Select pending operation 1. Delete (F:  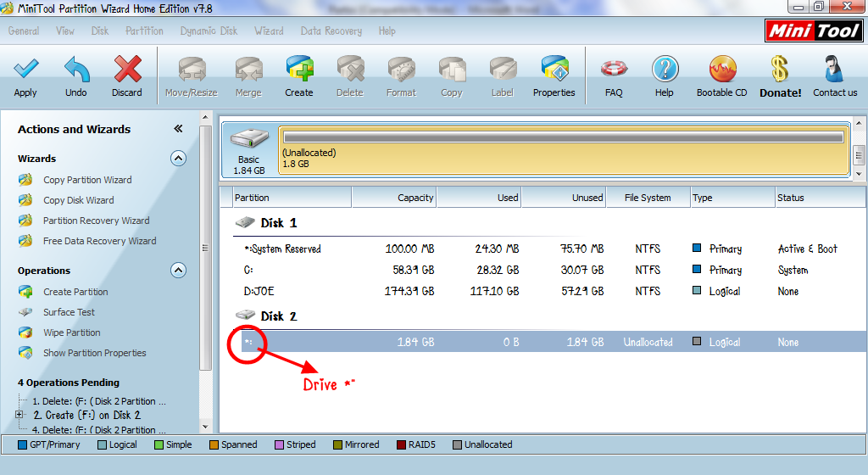point(99,401)
